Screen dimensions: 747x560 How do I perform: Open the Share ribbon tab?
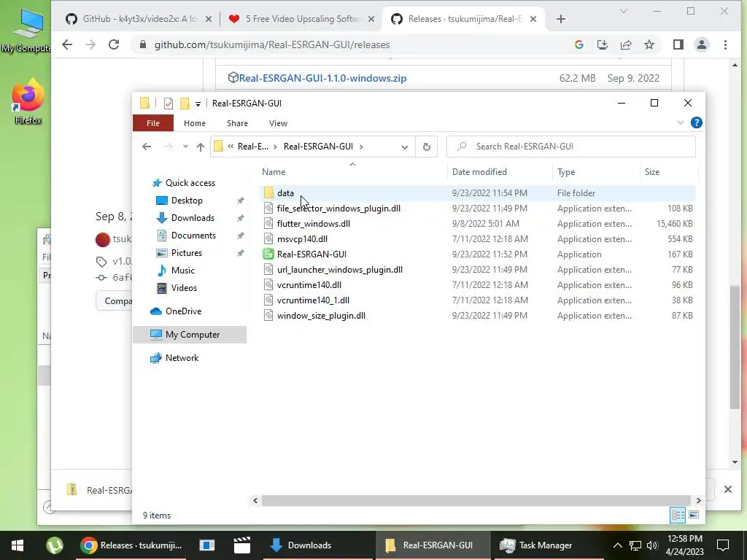pos(237,123)
